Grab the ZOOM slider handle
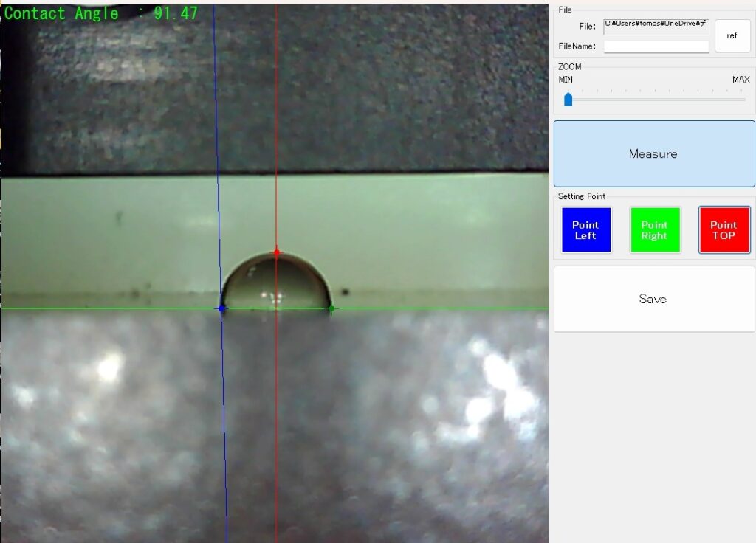The height and width of the screenshot is (543, 756). [x=568, y=99]
